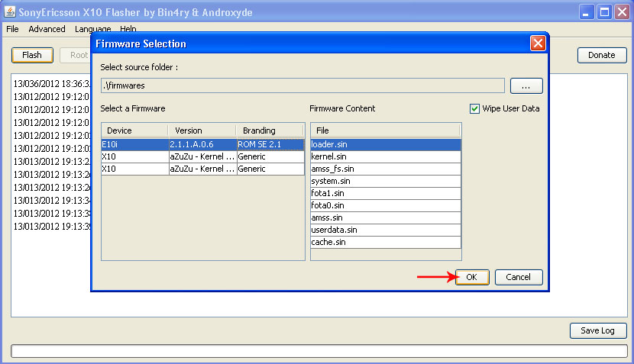Click the Device column header
634x364 pixels.
click(134, 130)
